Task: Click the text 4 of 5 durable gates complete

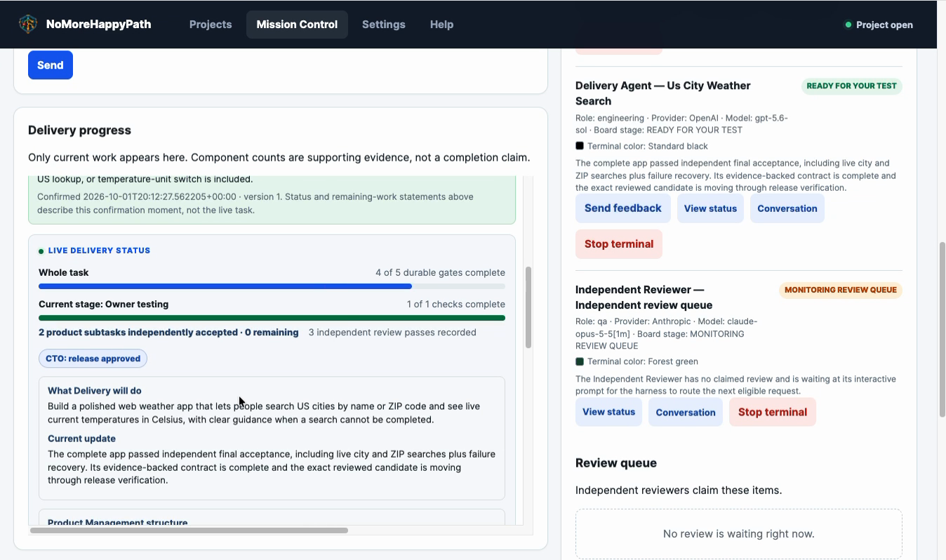Action: (440, 272)
